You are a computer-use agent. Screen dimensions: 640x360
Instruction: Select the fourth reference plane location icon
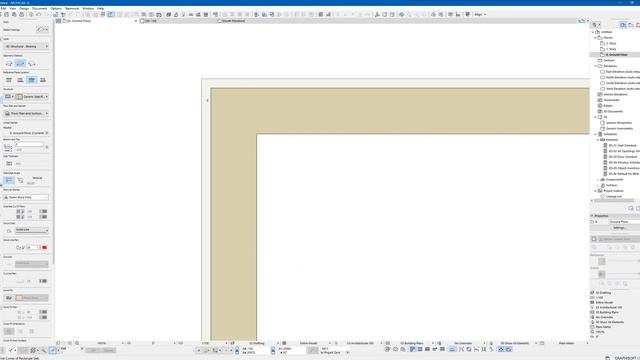(x=43, y=80)
